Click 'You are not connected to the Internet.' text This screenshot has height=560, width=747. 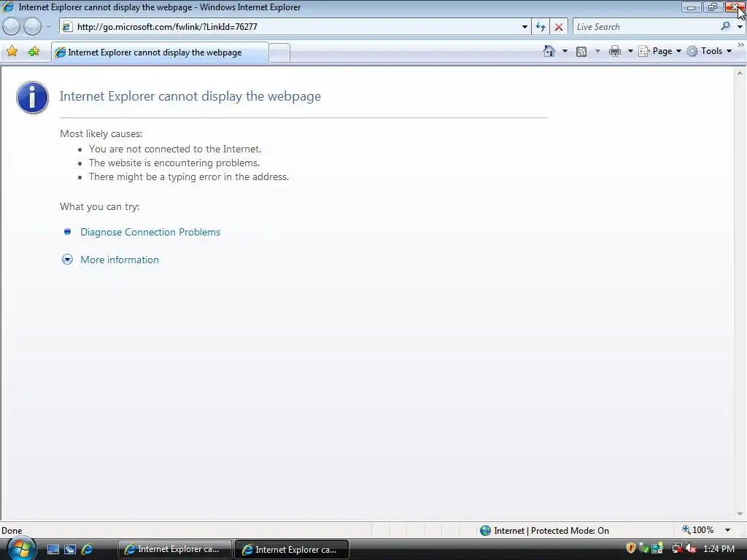175,149
